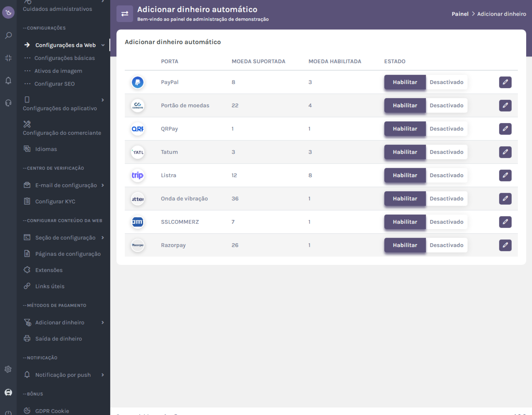Viewport: 532px width, 415px height.
Task: Open edit icon for the Tatum row
Action: [x=505, y=152]
